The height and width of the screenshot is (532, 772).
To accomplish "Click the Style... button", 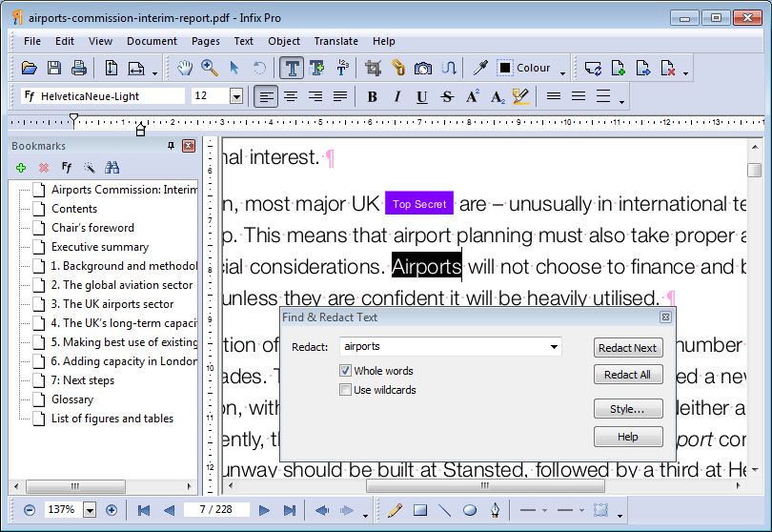I will [x=627, y=409].
